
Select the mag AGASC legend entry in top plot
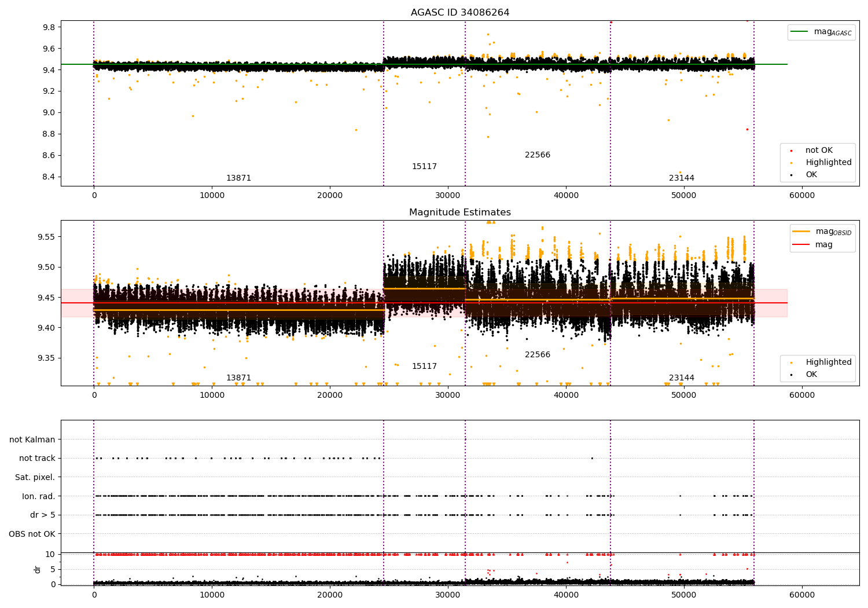[822, 32]
